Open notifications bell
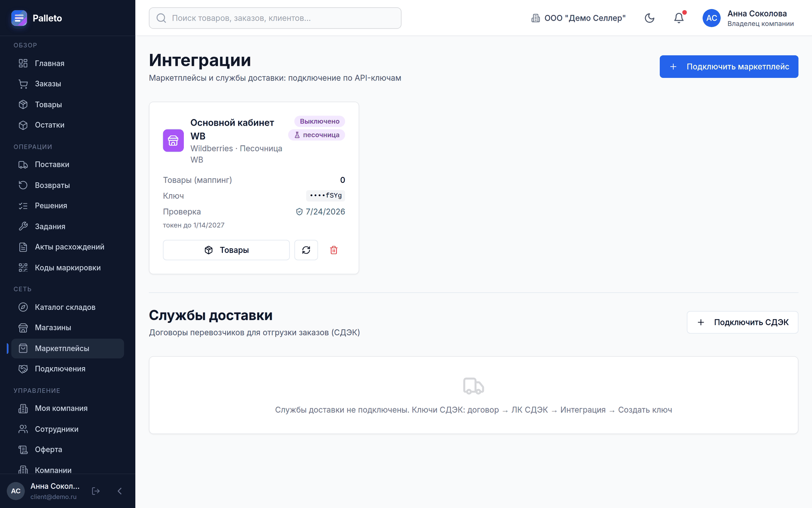 click(x=679, y=18)
